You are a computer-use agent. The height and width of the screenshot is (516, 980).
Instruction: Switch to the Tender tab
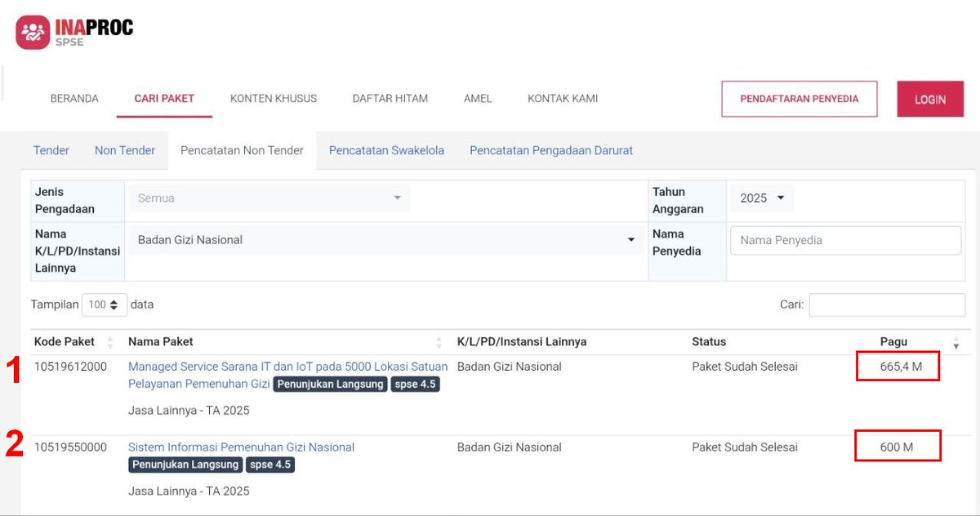click(51, 150)
